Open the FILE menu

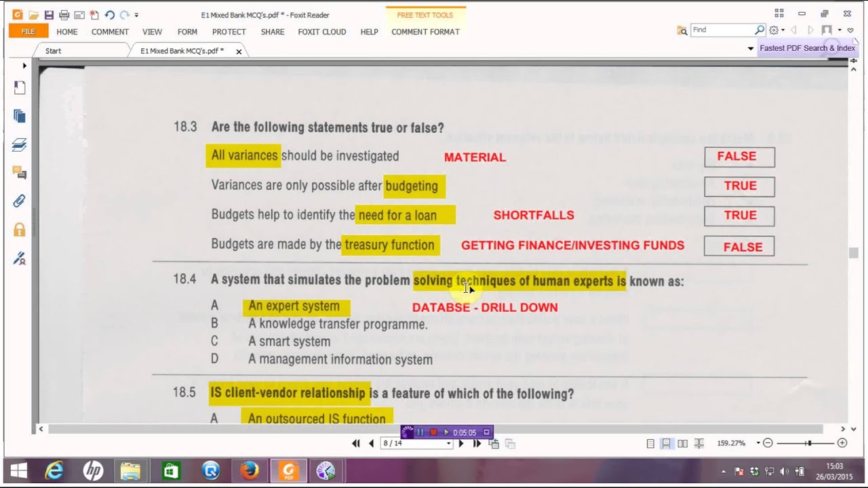point(28,31)
